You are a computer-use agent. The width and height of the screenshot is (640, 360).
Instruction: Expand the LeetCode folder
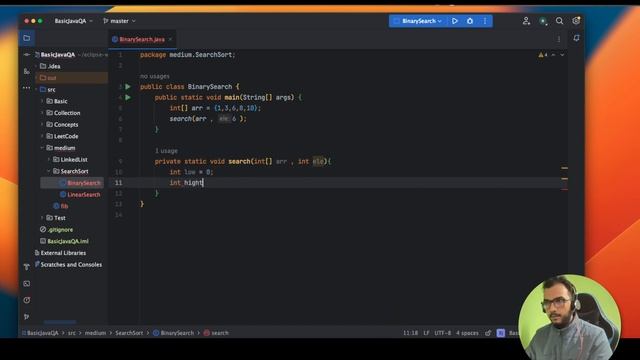pyautogui.click(x=42, y=136)
